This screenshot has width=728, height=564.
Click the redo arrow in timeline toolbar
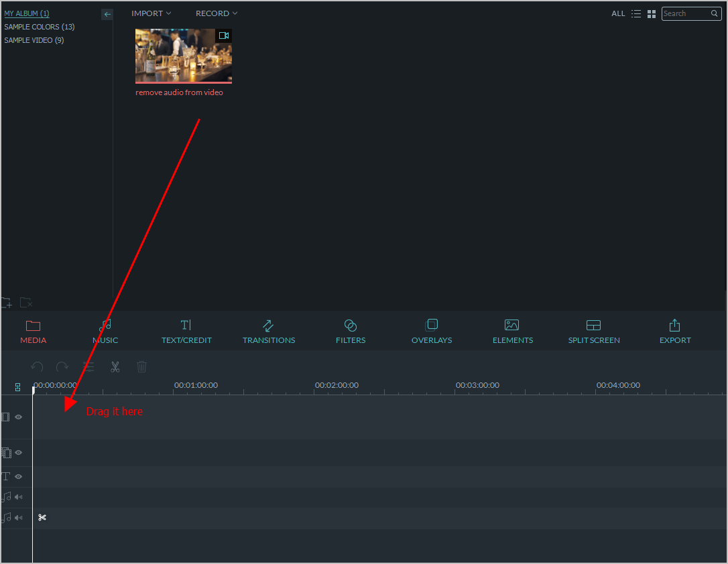[62, 366]
